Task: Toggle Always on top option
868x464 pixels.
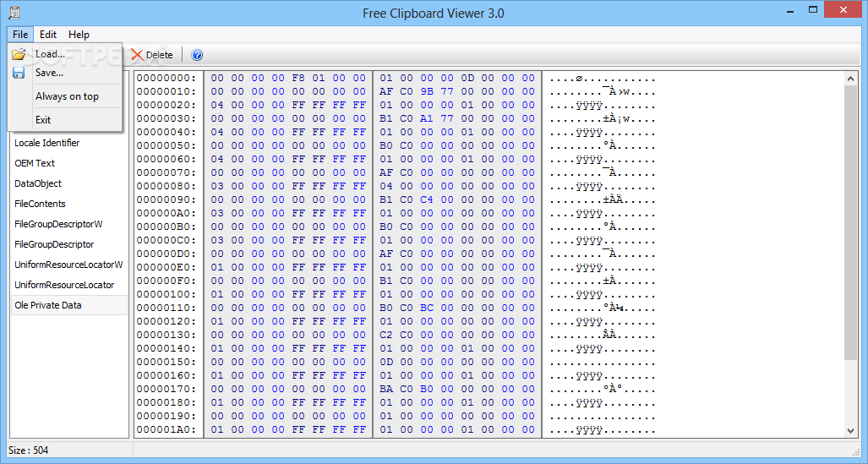Action: (67, 96)
